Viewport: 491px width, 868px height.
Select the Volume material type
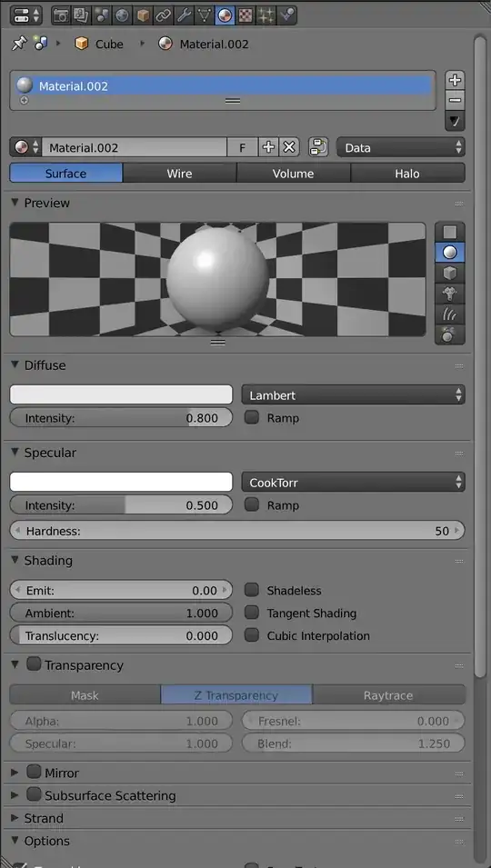(294, 174)
